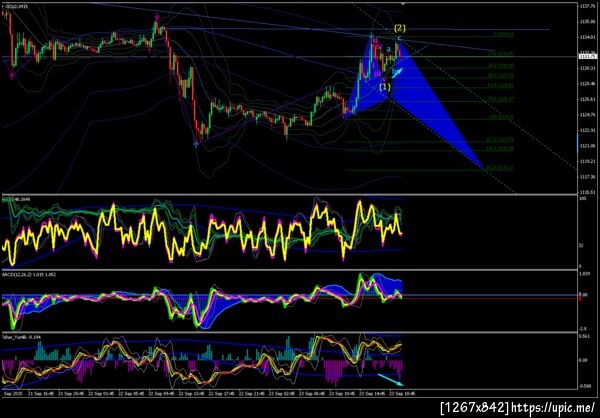Select the cyan up arrow near wave (1)

[397, 72]
